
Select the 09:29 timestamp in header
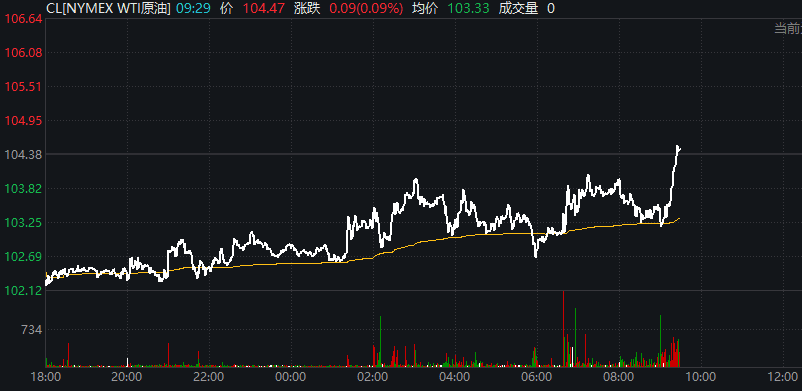pyautogui.click(x=194, y=8)
